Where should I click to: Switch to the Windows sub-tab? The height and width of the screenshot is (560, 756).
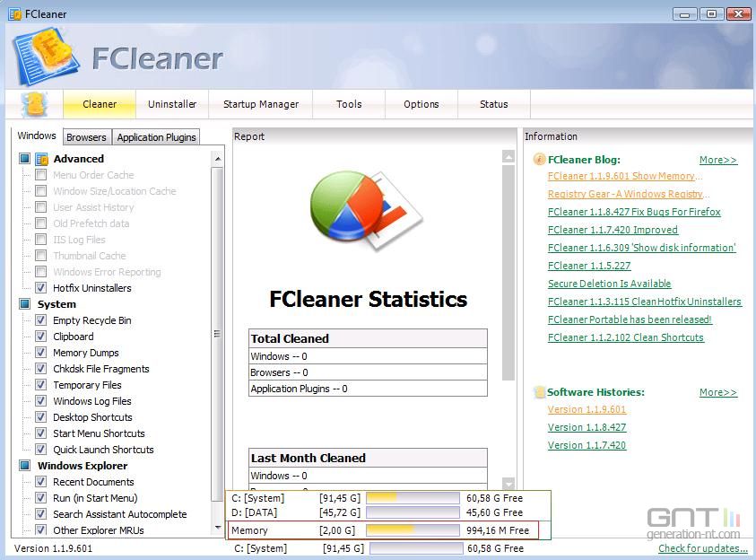pos(37,136)
